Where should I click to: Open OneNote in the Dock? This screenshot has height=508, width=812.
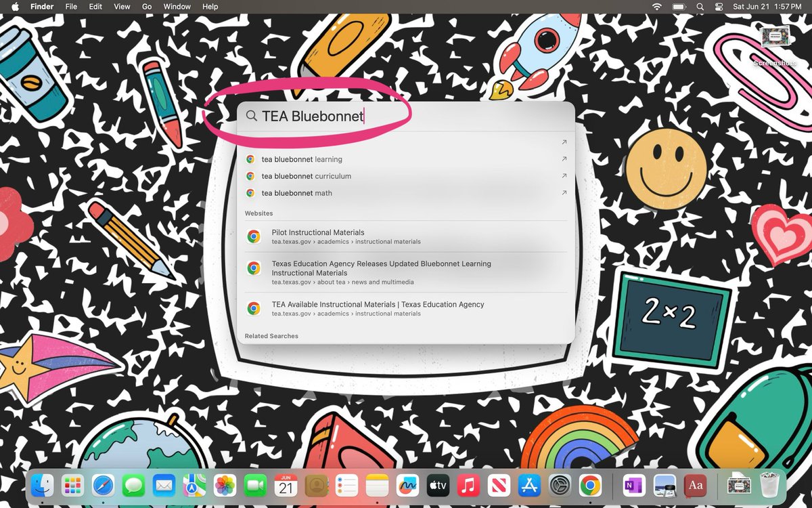(x=634, y=485)
